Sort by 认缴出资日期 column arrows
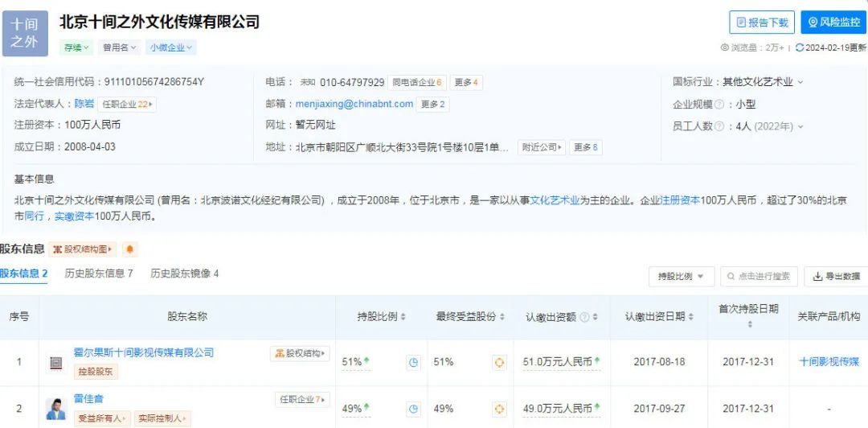This screenshot has width=868, height=428. [691, 317]
